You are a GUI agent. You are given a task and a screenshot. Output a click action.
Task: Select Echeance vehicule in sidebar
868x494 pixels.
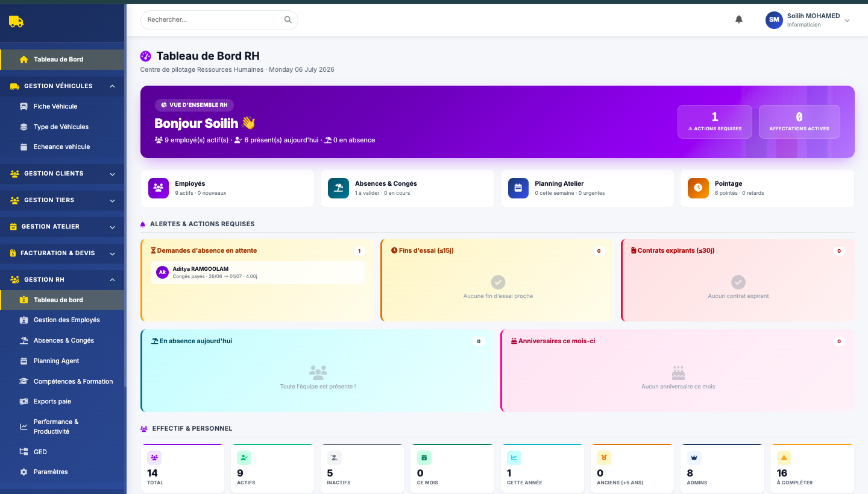(62, 147)
